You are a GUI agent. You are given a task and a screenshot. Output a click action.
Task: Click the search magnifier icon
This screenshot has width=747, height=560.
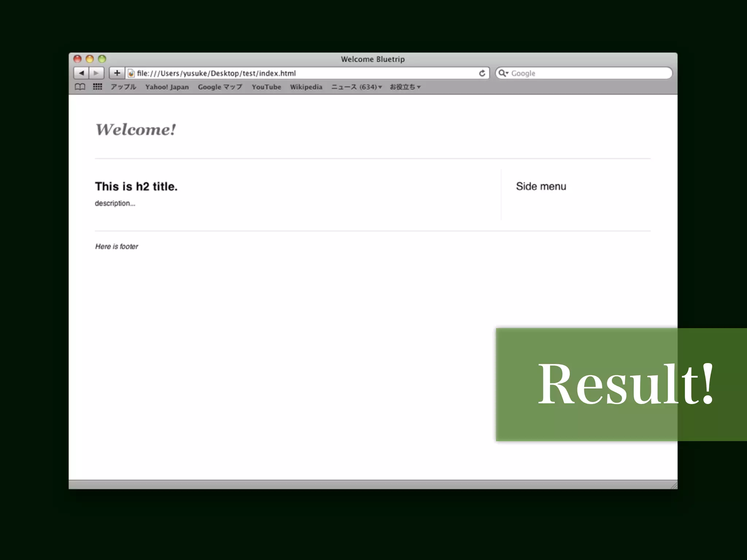click(503, 73)
